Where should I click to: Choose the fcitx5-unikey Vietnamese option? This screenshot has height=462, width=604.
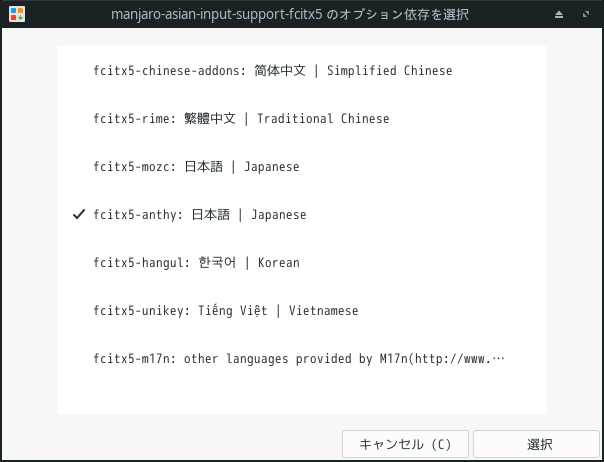(302, 311)
